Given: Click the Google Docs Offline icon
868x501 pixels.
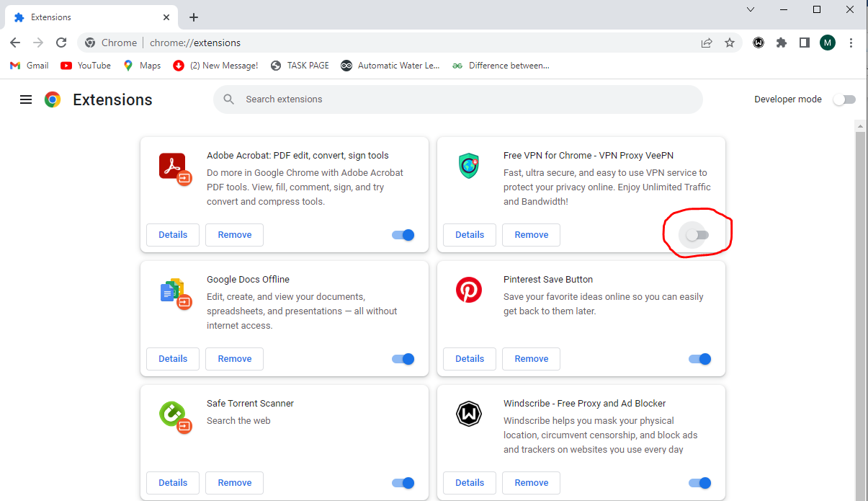Looking at the screenshot, I should point(174,293).
